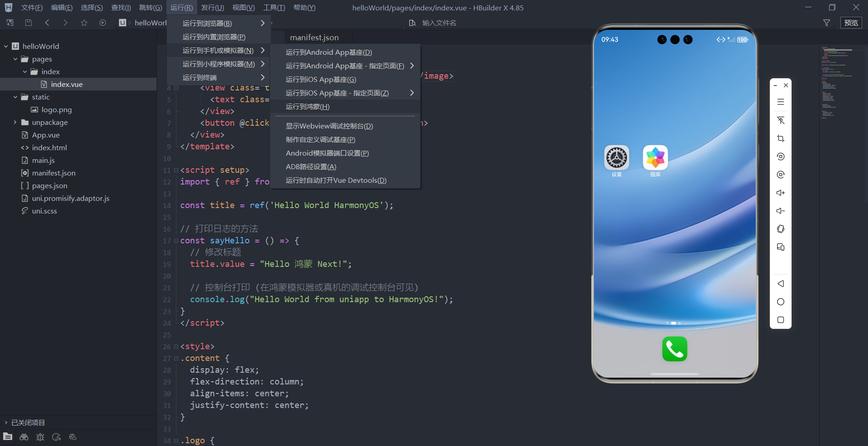868x446 pixels.
Task: Open the 编辑(E) menu
Action: [62, 8]
